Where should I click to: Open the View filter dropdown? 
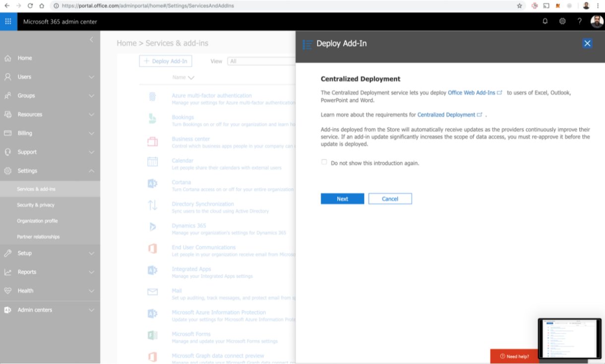261,61
